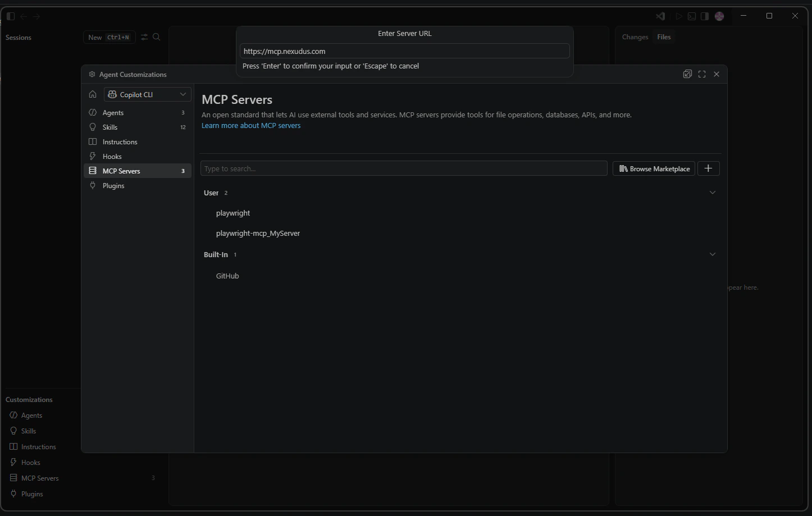Click the run play icon in title bar

[679, 16]
